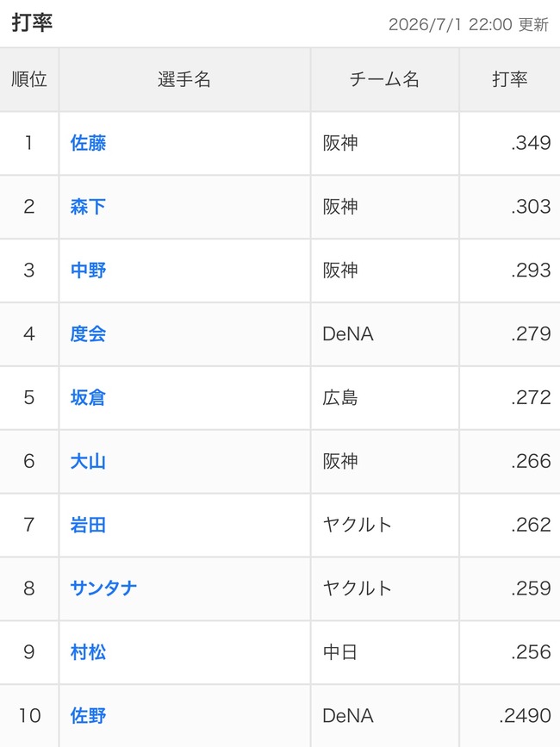560x747 pixels.
Task: Open player link 森下
Action: (88, 207)
